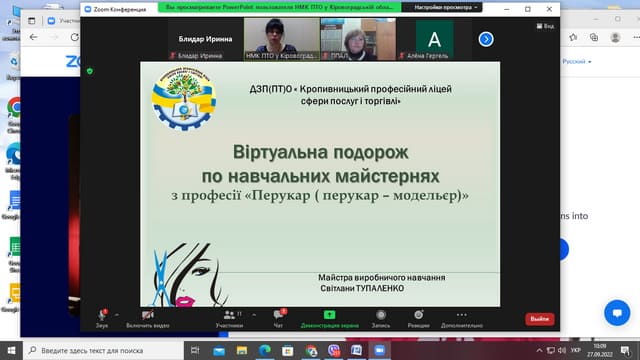Switch the layout with the View button
This screenshot has height=360, width=640.
[x=545, y=26]
